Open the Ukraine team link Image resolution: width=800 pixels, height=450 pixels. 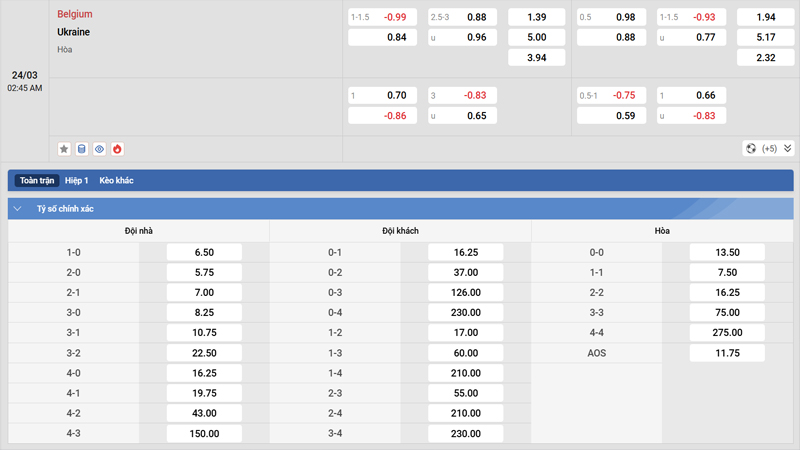[x=74, y=32]
